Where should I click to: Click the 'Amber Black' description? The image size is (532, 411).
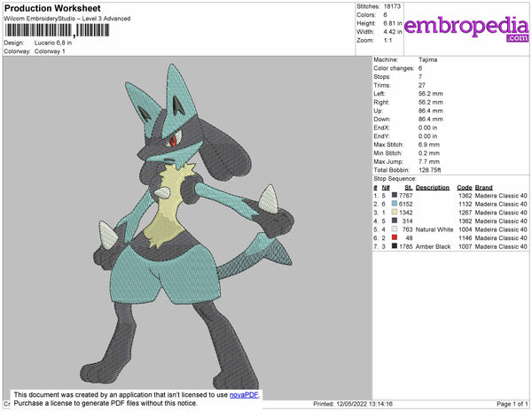coord(433,246)
